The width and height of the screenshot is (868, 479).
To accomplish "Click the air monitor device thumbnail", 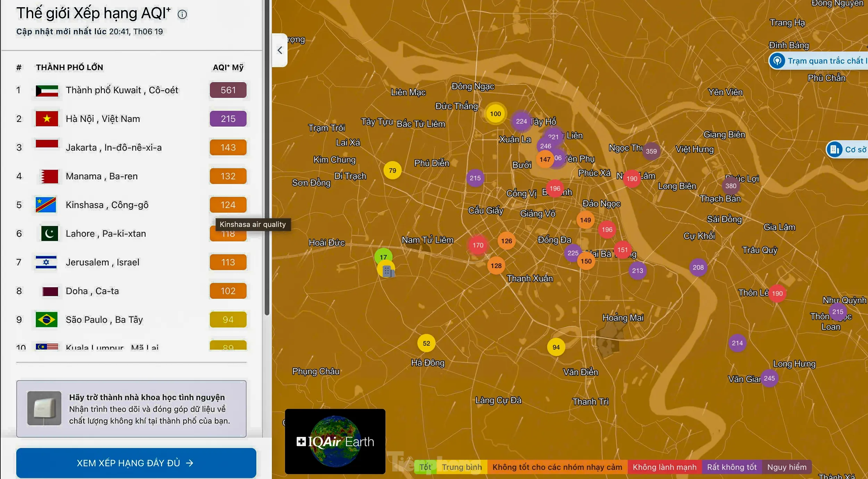I will pyautogui.click(x=44, y=408).
